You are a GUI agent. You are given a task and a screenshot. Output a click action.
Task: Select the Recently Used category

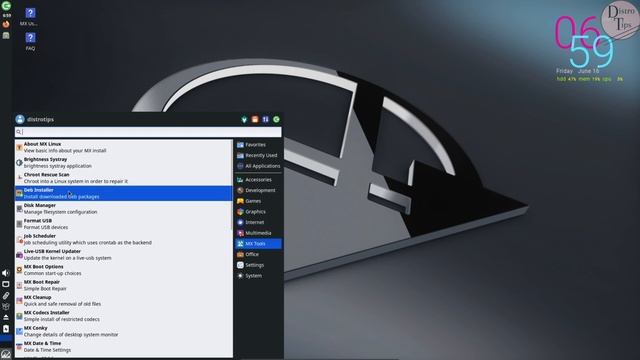[x=258, y=155]
